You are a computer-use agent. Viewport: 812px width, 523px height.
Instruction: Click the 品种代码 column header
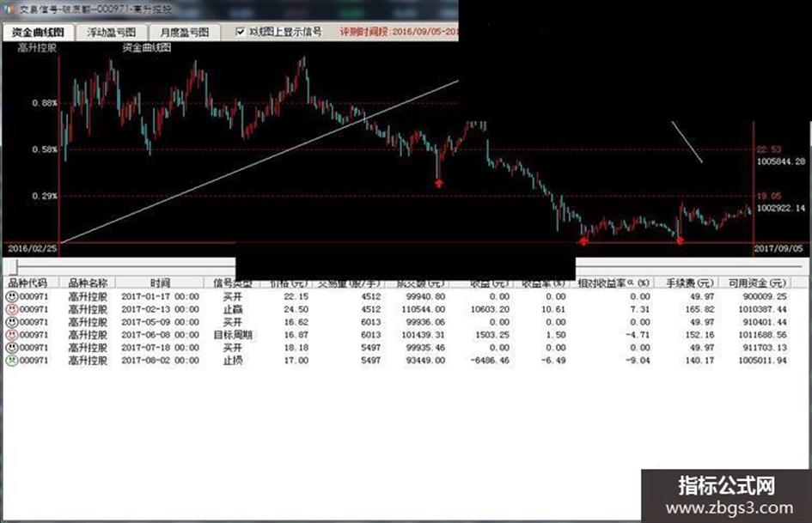(x=28, y=283)
